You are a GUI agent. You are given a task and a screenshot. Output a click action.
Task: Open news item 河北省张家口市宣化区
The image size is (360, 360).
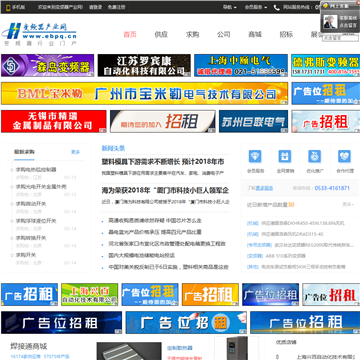(167, 244)
